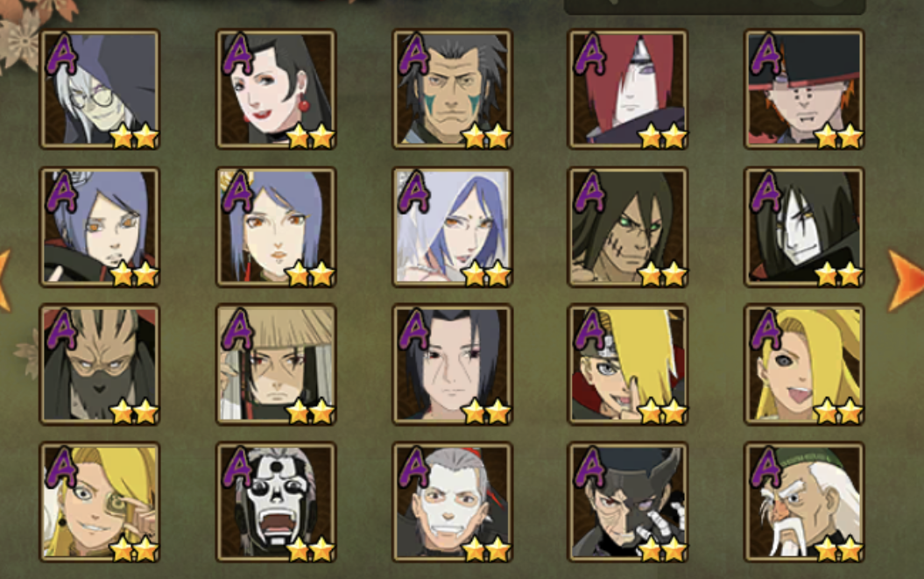Open the character wearing black brimmed hat
This screenshot has height=579, width=924.
click(804, 89)
